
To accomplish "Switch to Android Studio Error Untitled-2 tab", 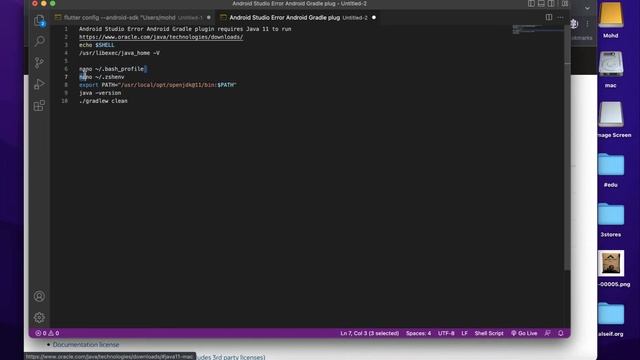I will [x=298, y=18].
